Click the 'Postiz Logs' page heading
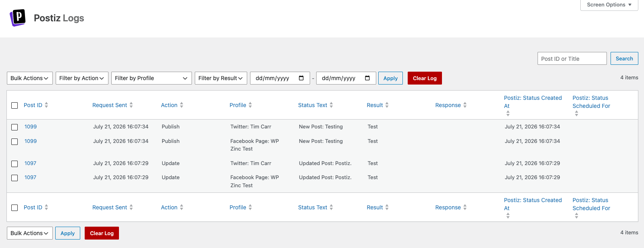The image size is (644, 248). 59,18
